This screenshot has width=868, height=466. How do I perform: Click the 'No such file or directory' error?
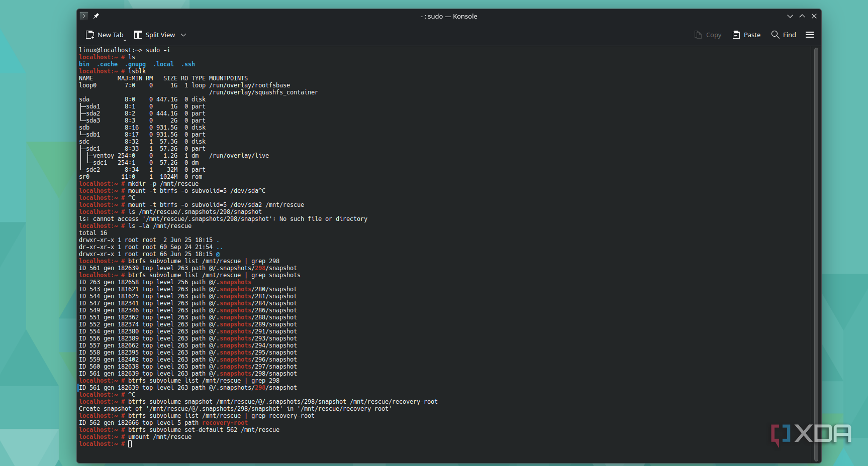coord(323,219)
